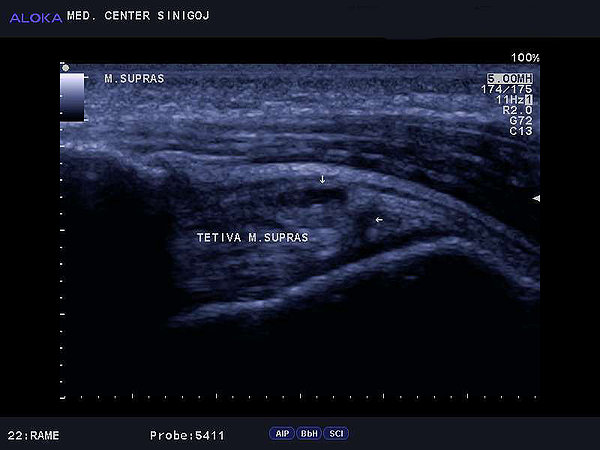Select the SCI indicator button
The image size is (600, 450).
pos(336,434)
